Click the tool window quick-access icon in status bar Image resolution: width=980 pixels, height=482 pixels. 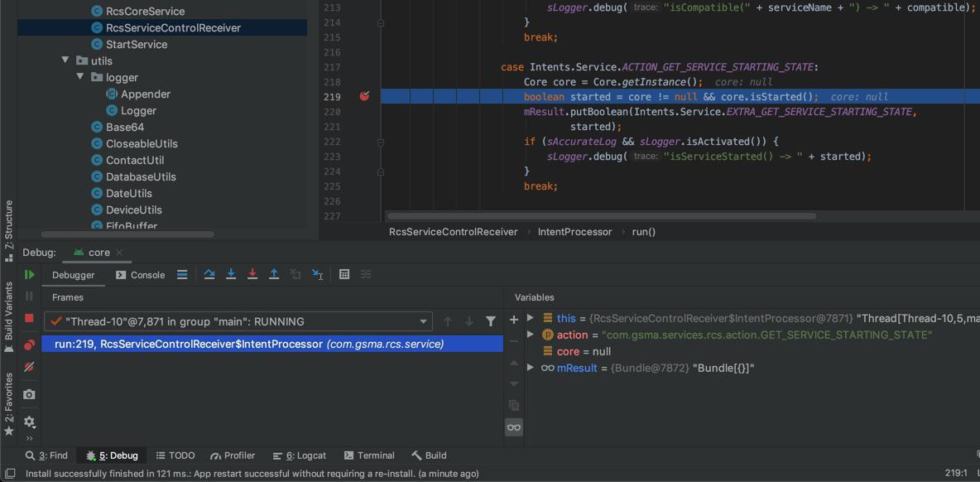[10, 474]
